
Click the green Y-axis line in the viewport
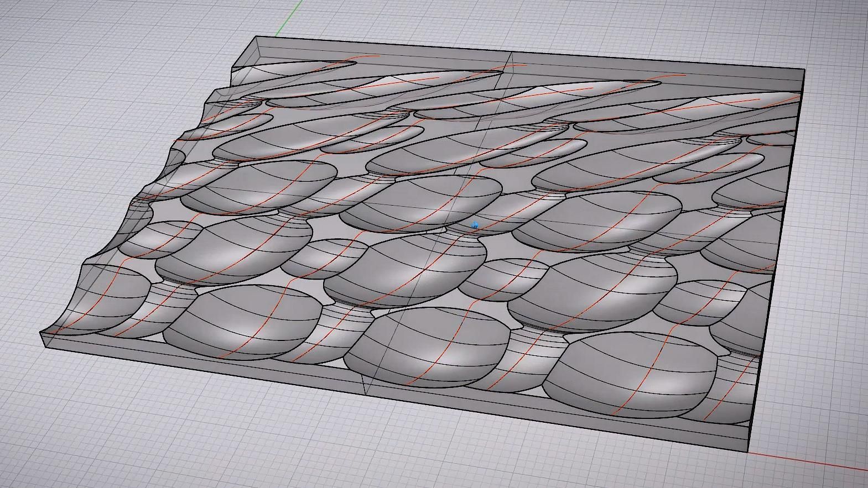288,18
